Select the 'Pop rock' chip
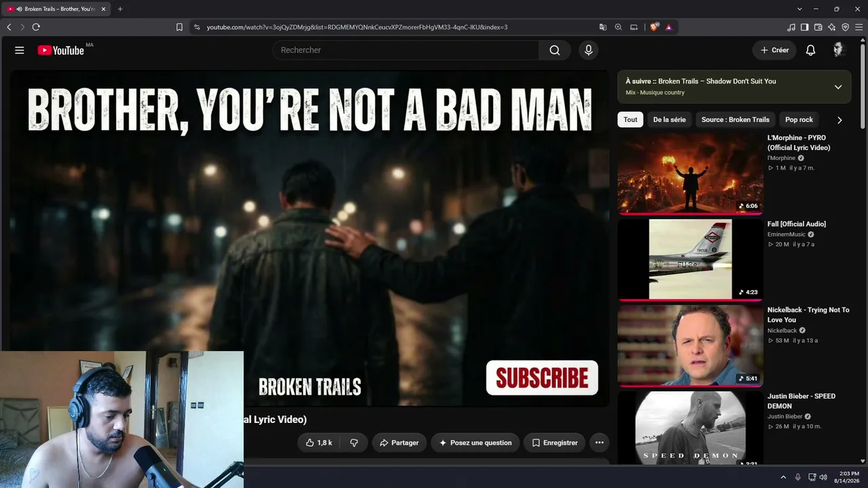 point(799,120)
